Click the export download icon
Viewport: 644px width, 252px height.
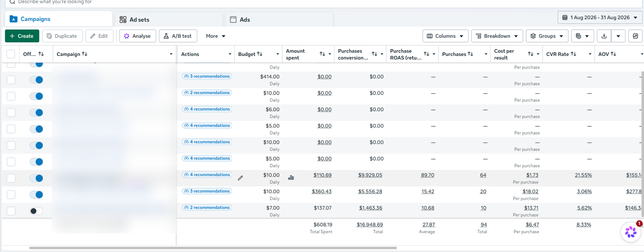click(604, 36)
